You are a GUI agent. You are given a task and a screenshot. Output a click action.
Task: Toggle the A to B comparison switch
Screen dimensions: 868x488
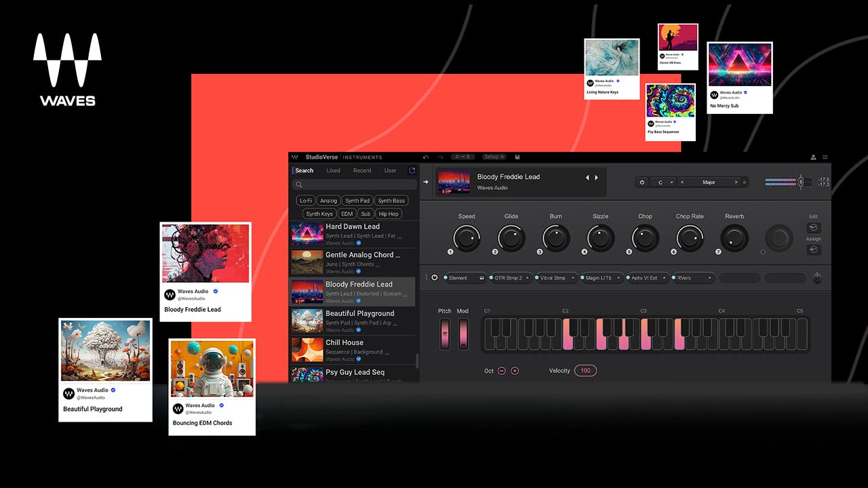(x=462, y=157)
